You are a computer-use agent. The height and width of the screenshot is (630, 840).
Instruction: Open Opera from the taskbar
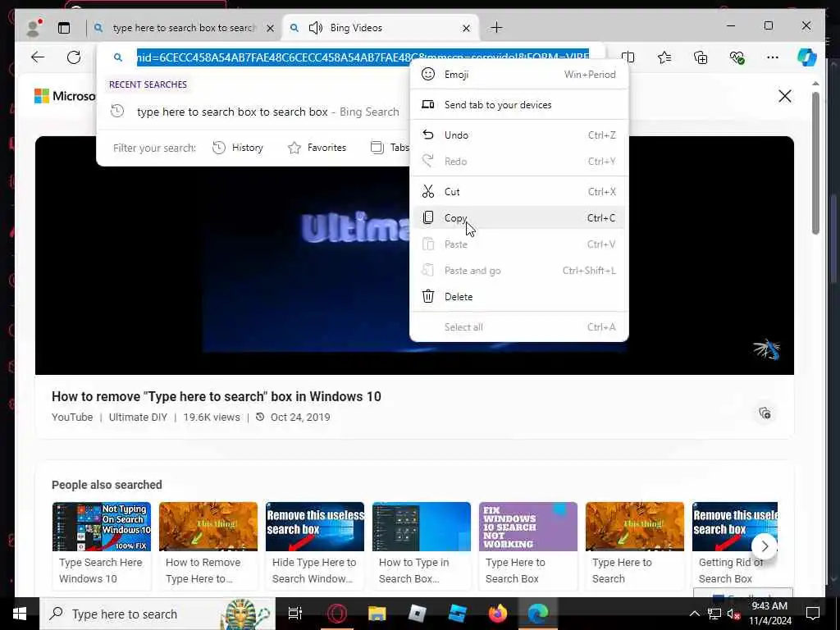337,614
